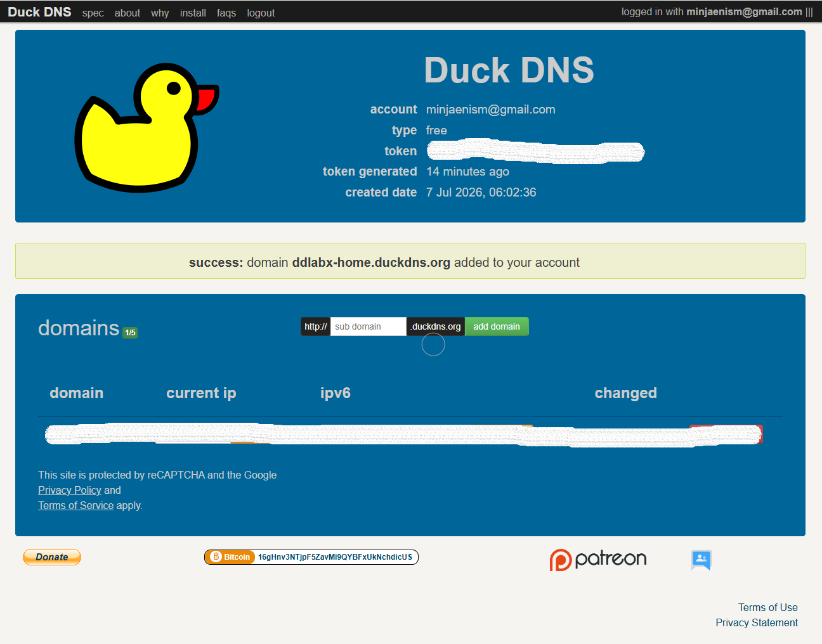
Task: Open the Terms of Use footer link
Action: 767,607
